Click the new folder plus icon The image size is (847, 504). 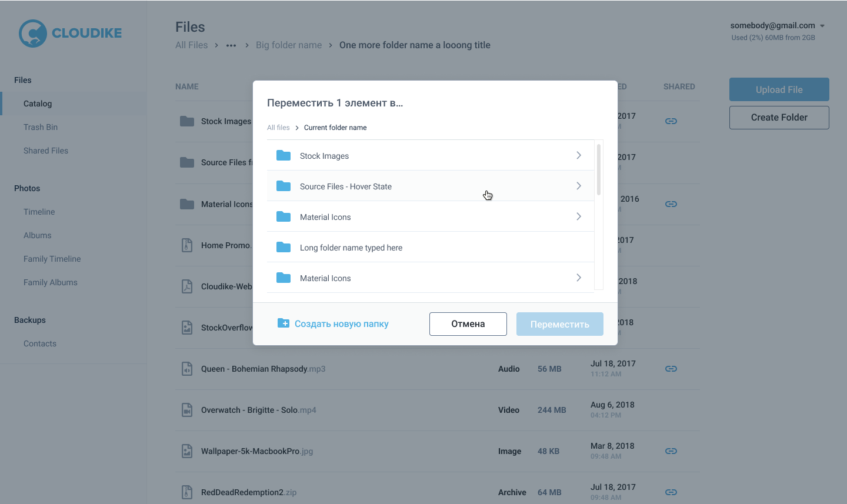tap(283, 323)
